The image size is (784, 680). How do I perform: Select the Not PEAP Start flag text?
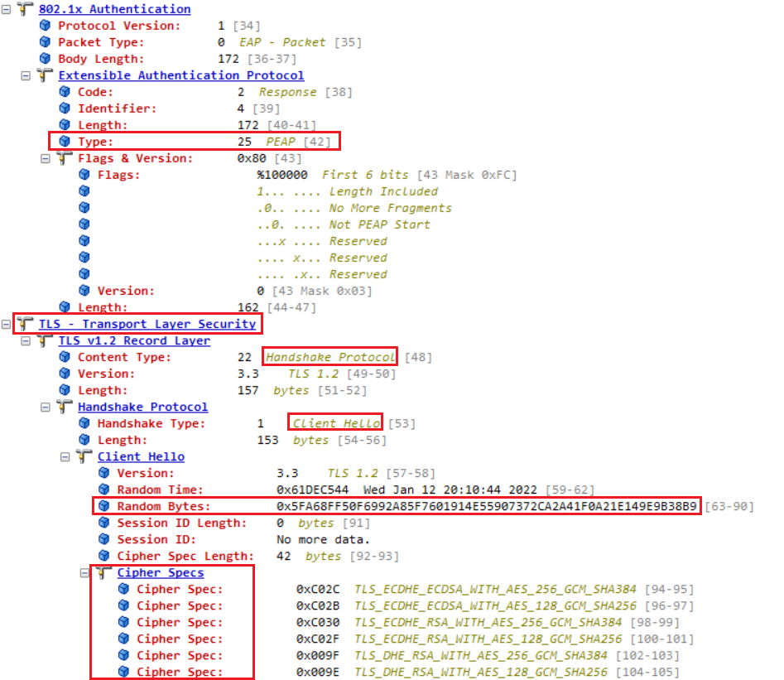379,224
